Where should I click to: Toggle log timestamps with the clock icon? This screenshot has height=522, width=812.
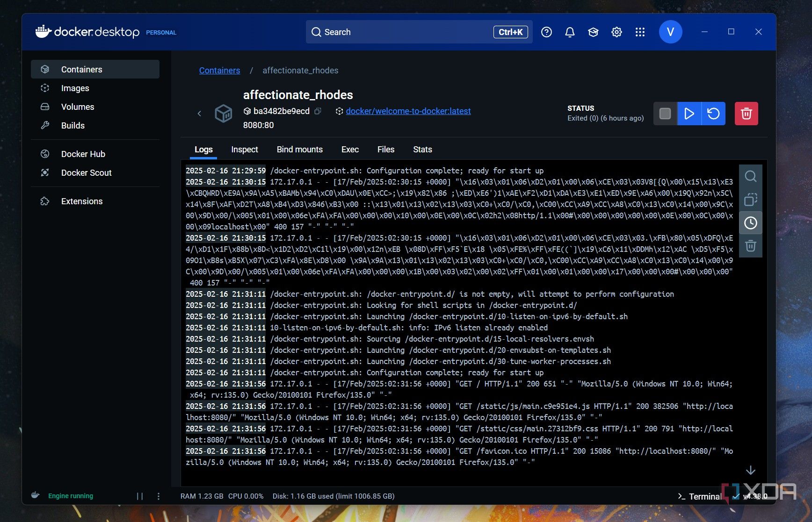point(751,223)
